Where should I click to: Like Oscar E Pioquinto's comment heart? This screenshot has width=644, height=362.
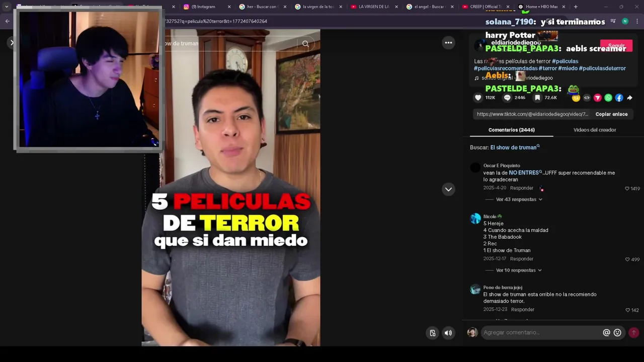627,189
